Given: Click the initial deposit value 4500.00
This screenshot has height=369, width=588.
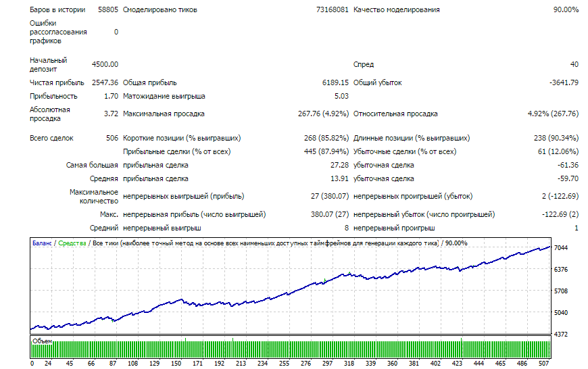Looking at the screenshot, I should (105, 64).
